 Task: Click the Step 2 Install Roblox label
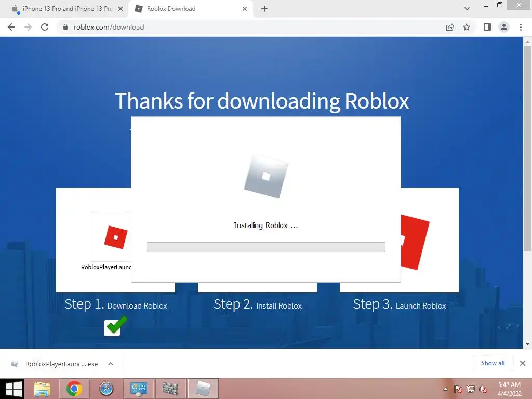(258, 304)
